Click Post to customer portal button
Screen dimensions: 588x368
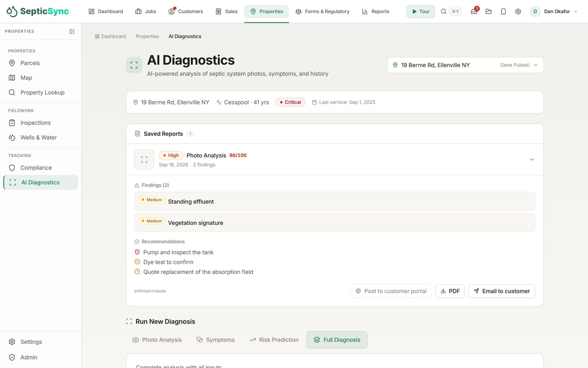point(391,291)
